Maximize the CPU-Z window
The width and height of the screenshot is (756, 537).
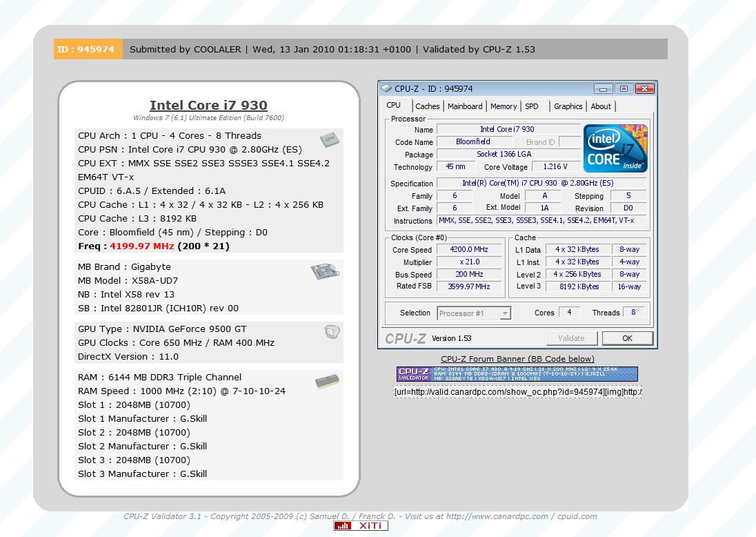click(x=624, y=89)
